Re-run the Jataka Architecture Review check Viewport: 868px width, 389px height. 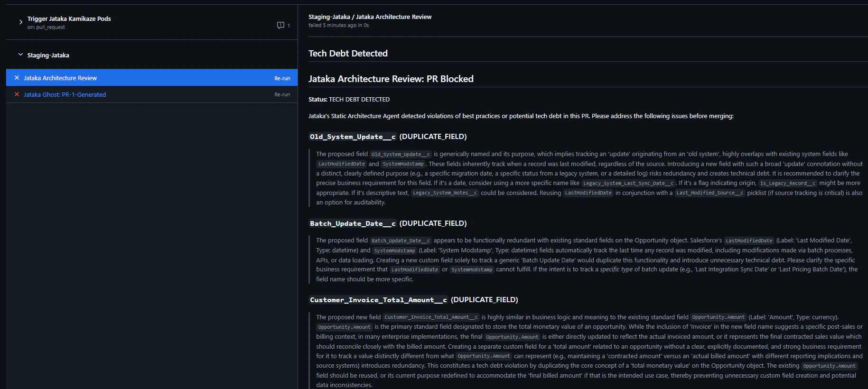282,78
